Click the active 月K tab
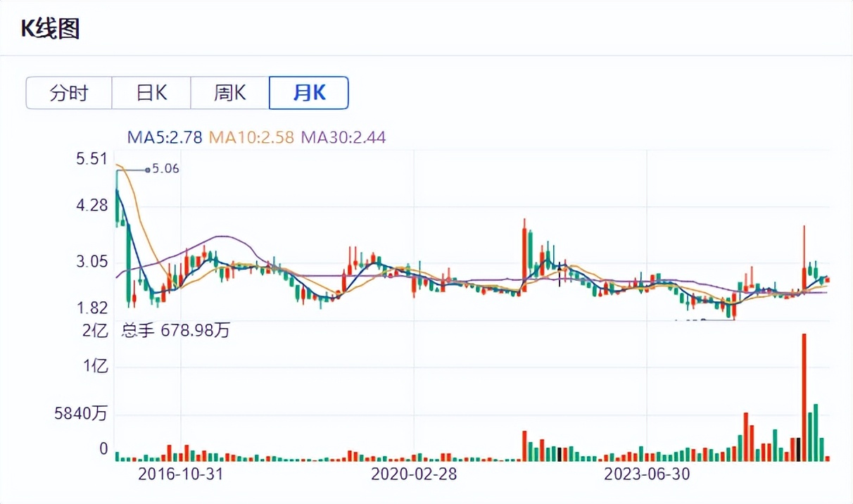853x504 pixels. pos(309,93)
